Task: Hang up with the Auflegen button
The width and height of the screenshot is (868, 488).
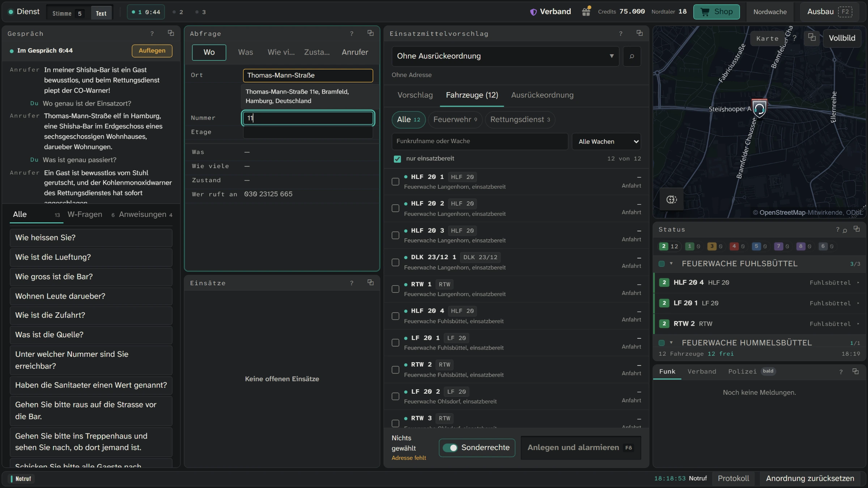Action: tap(152, 51)
